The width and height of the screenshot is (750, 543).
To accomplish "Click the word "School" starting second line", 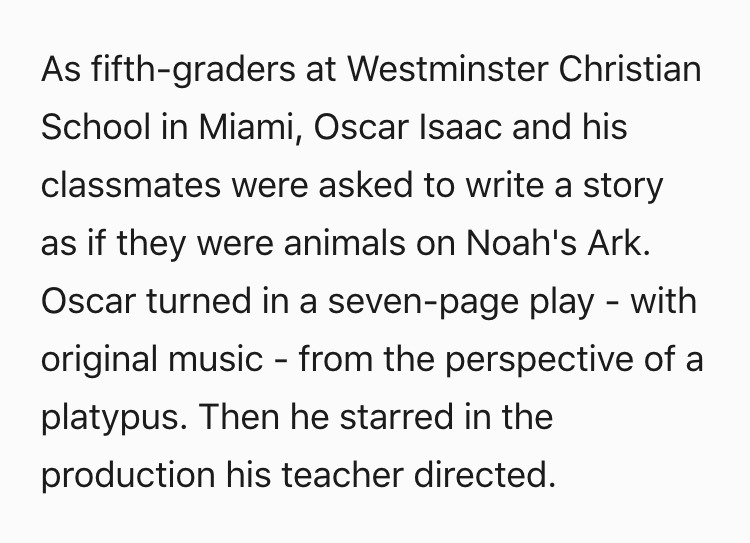I will click(96, 127).
